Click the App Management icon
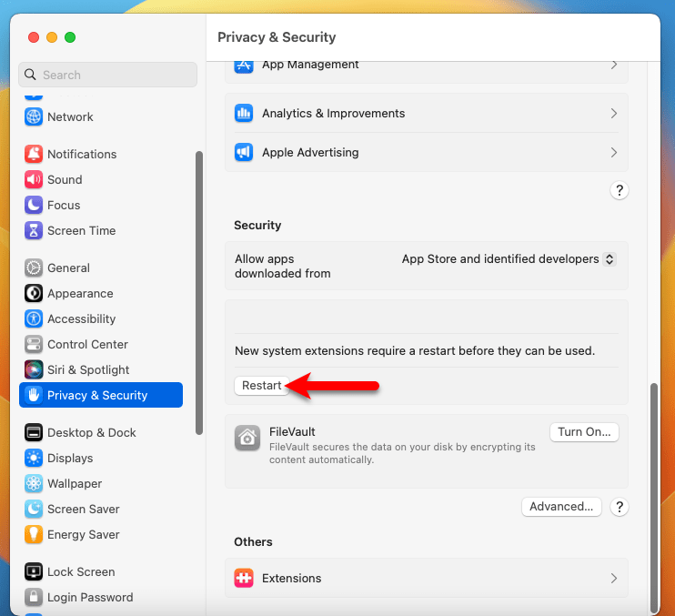This screenshot has width=675, height=616. tap(244, 66)
